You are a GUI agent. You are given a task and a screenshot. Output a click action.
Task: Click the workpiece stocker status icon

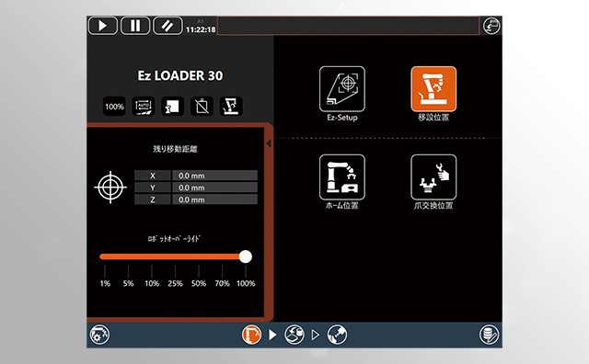172,107
